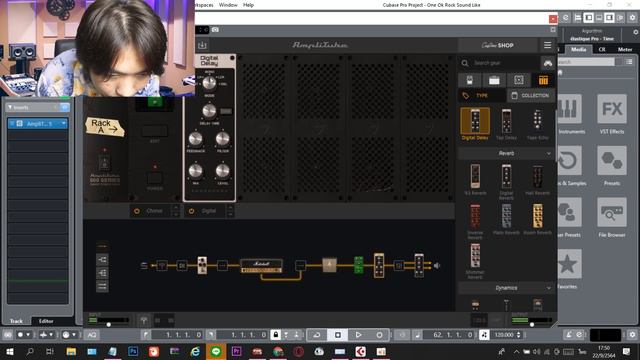Switch to the Meter tab in right zone
Image resolution: width=640 pixels, height=360 pixels.
pyautogui.click(x=625, y=49)
